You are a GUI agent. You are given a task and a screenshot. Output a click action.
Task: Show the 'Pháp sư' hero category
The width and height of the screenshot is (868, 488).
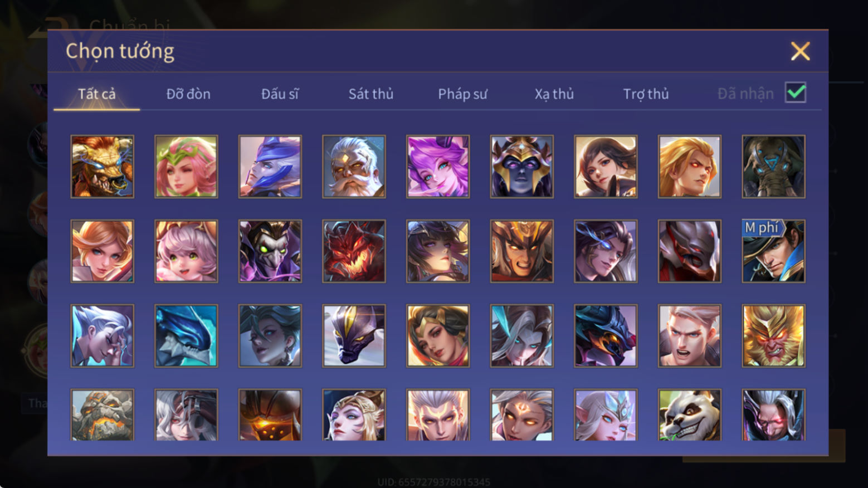(462, 94)
